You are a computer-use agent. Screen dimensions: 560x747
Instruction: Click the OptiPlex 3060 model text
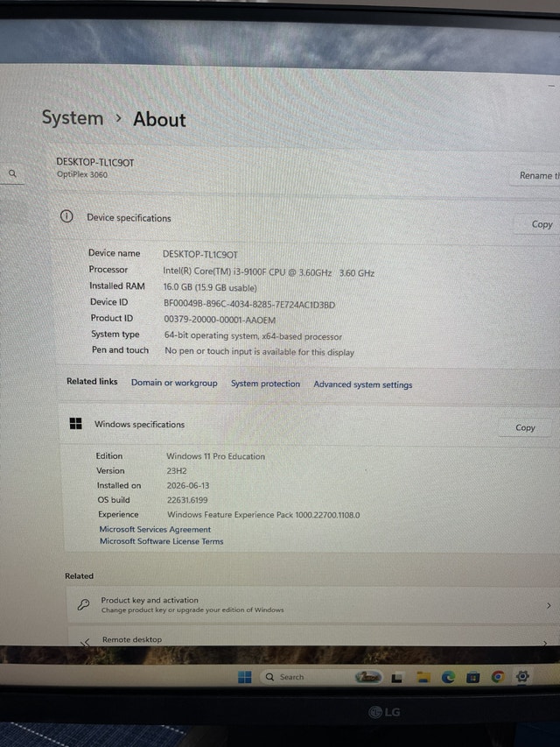point(82,174)
